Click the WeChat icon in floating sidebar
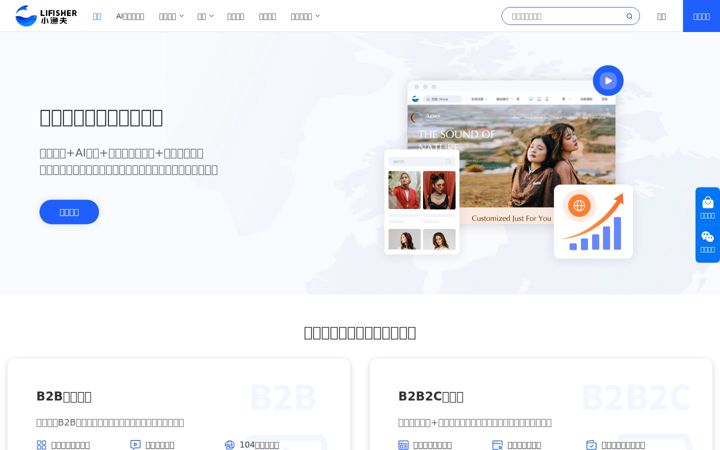 pyautogui.click(x=708, y=236)
